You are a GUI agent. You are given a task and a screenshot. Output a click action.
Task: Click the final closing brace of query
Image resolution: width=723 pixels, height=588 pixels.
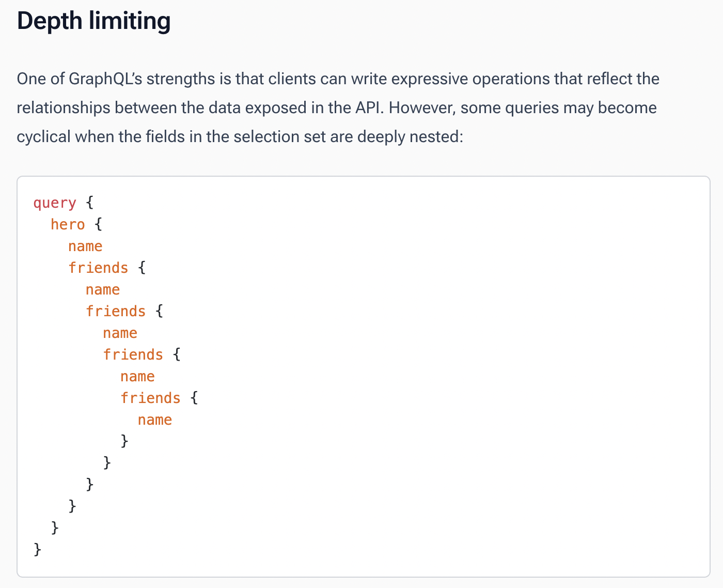click(x=37, y=549)
